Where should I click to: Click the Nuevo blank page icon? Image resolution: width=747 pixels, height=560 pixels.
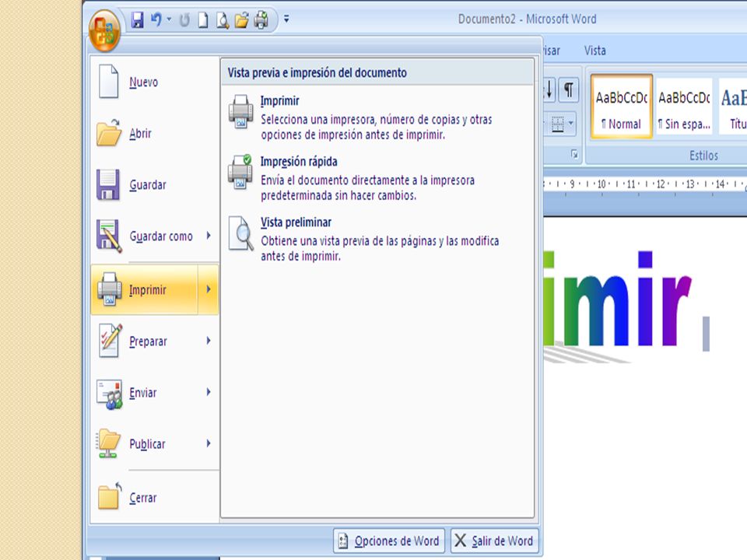[109, 82]
